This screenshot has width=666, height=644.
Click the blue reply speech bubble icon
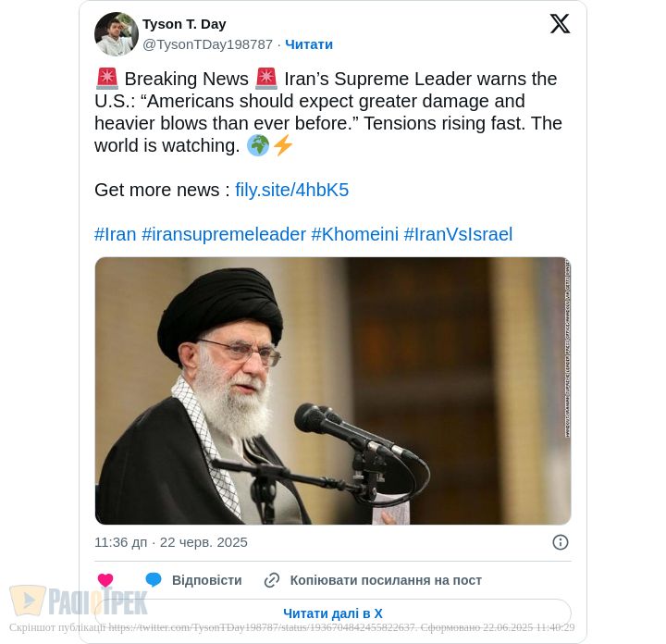(x=154, y=580)
